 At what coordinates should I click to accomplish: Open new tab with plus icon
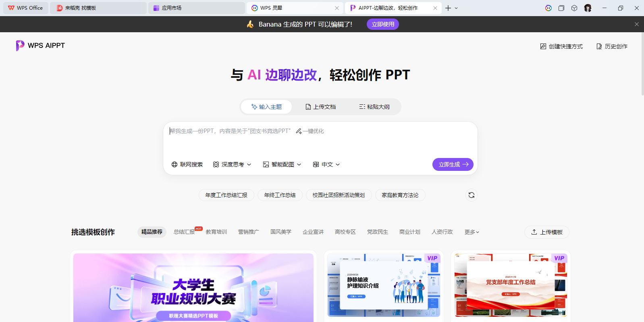[x=448, y=8]
